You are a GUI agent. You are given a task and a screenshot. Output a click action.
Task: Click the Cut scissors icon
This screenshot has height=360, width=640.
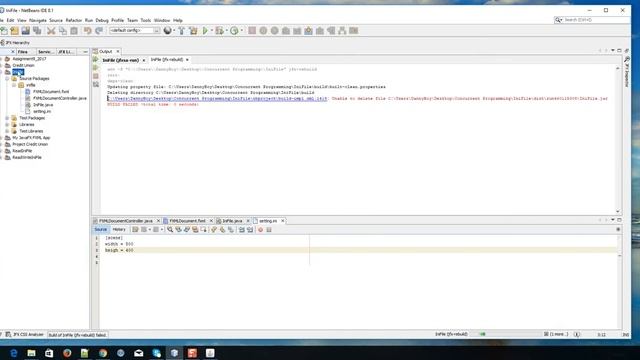click(51, 31)
